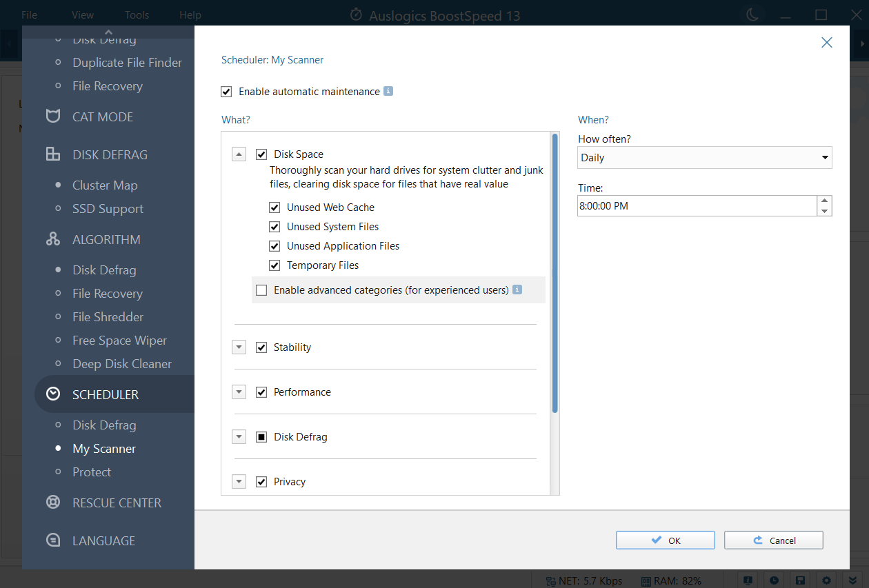Select the ALGORITHM sidebar icon
Screen dimensions: 869x588
tap(53, 239)
